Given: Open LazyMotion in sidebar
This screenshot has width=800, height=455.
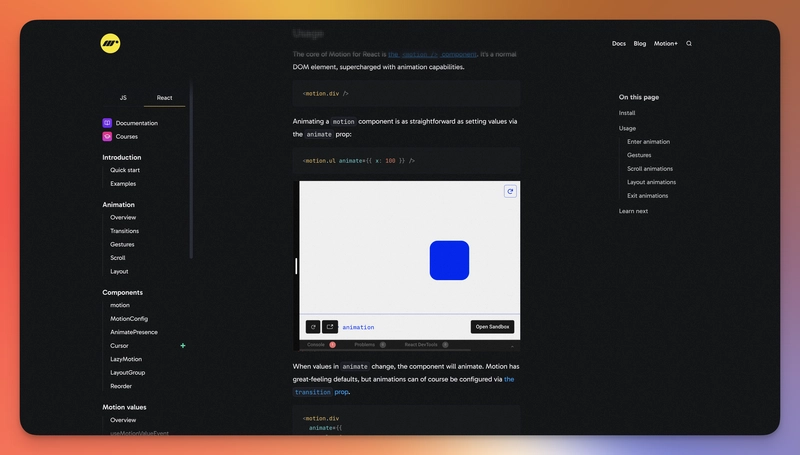Looking at the screenshot, I should pos(126,359).
